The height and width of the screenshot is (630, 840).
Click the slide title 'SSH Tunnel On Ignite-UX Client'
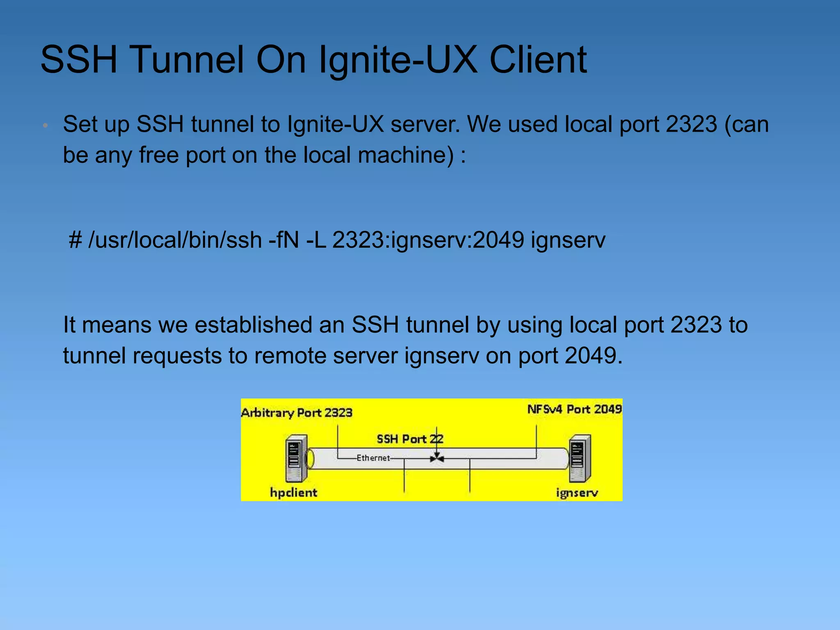tap(314, 60)
